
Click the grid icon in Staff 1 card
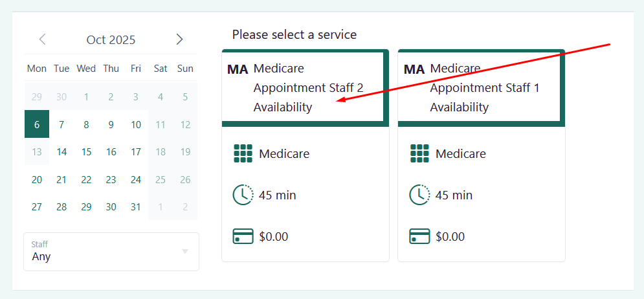pos(419,154)
